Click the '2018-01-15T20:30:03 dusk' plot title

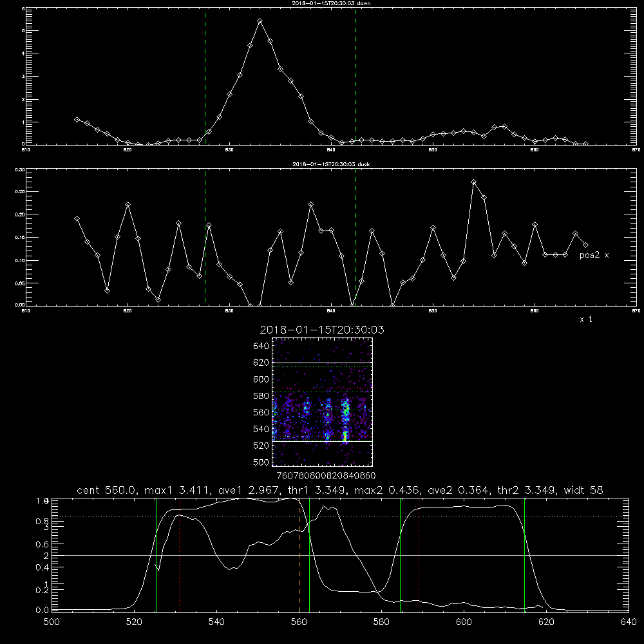331,164
